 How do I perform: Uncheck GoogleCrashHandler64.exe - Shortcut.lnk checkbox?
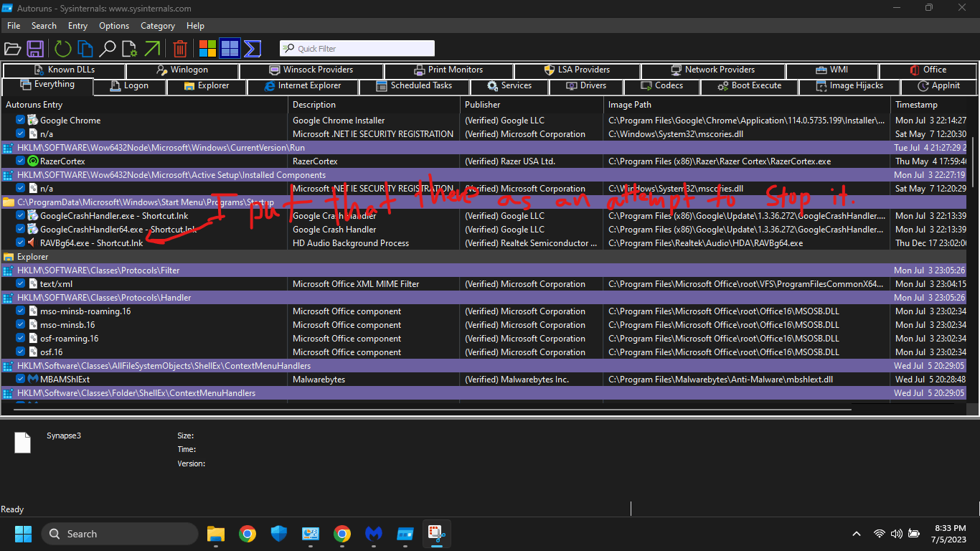(x=21, y=230)
